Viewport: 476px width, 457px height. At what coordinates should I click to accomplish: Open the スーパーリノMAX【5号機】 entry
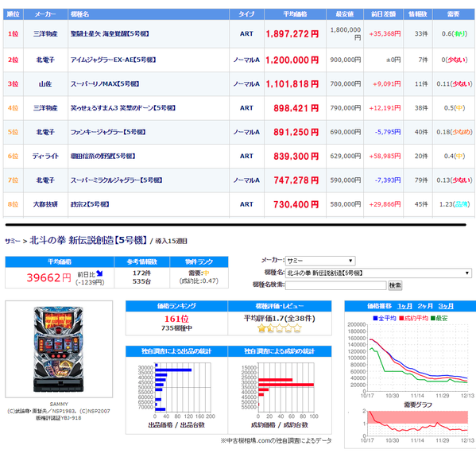(x=105, y=83)
